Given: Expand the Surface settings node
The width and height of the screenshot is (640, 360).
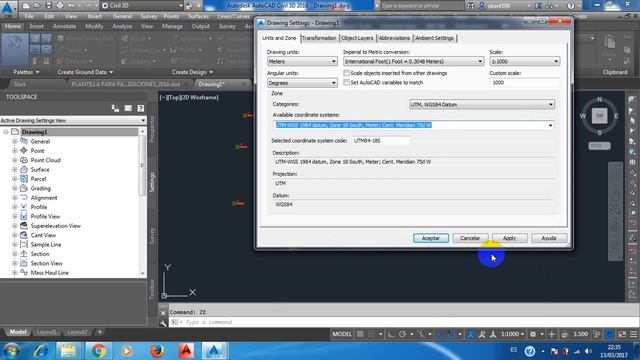Looking at the screenshot, I should [x=15, y=169].
